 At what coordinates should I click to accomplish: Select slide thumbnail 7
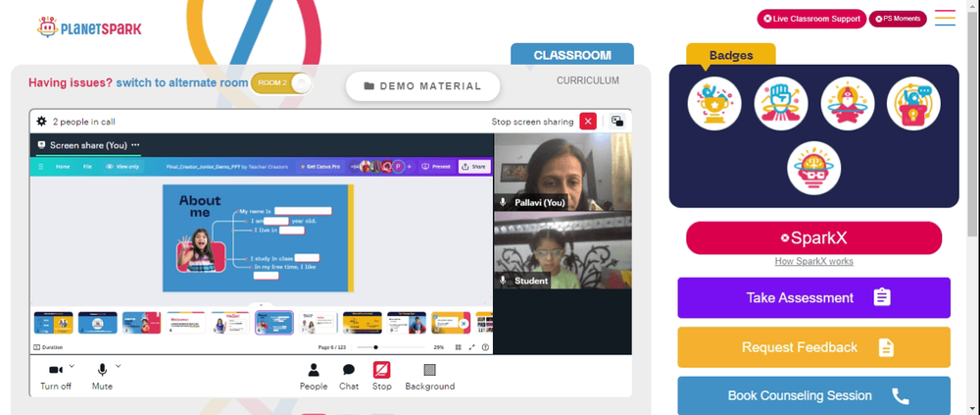(318, 323)
